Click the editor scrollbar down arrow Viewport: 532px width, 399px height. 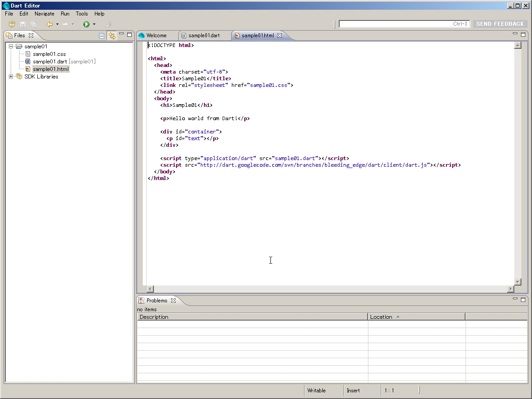[x=517, y=282]
